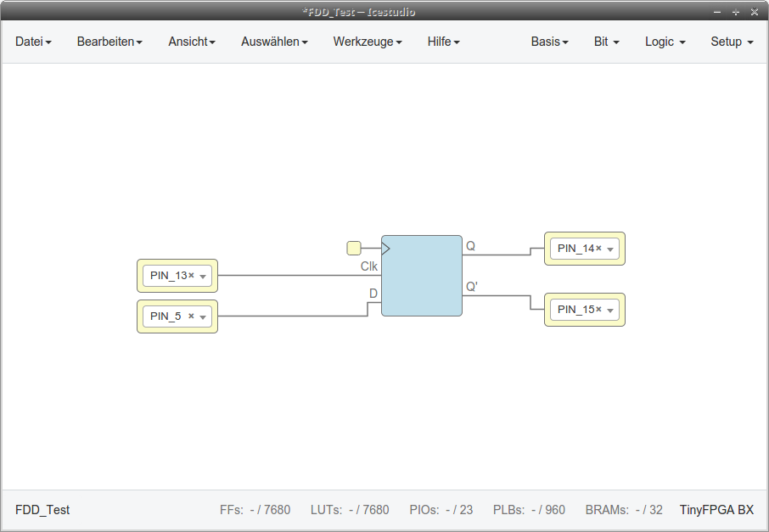Expand the Basis block collection

(x=548, y=41)
